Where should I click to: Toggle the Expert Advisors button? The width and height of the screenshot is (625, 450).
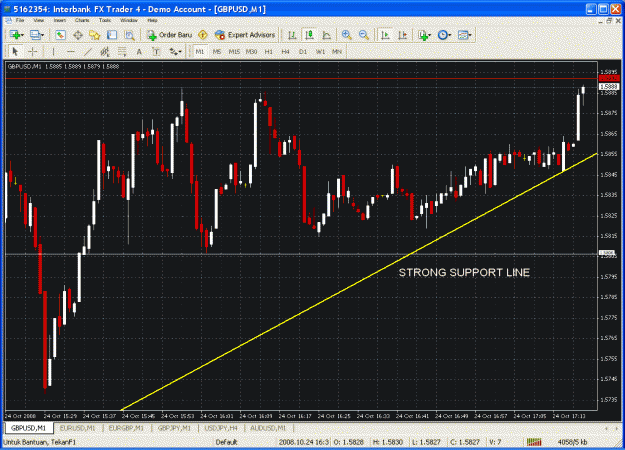pyautogui.click(x=245, y=35)
